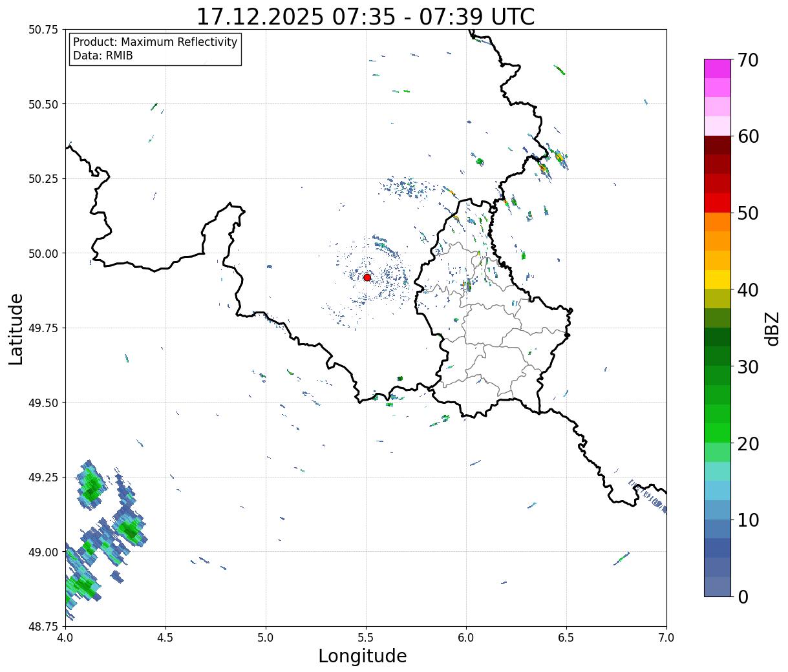Pick the bright yellow swatch just above 40
This screenshot has width=788, height=672.
click(718, 279)
